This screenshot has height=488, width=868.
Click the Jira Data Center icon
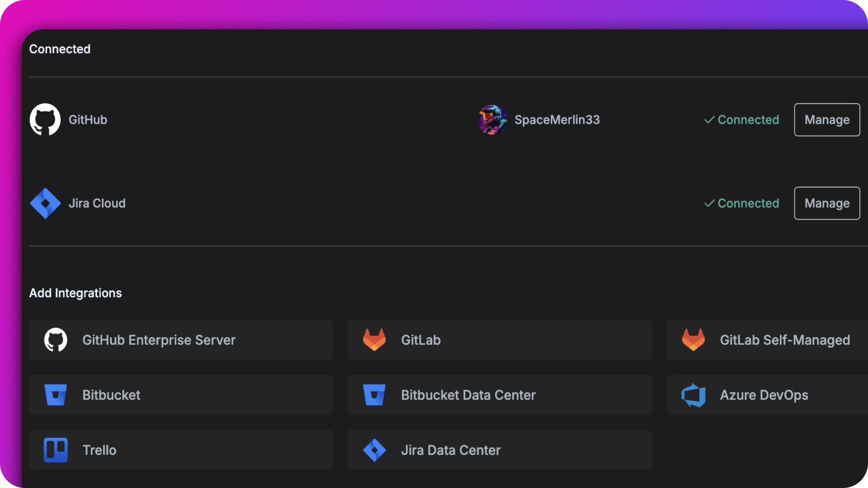[375, 450]
